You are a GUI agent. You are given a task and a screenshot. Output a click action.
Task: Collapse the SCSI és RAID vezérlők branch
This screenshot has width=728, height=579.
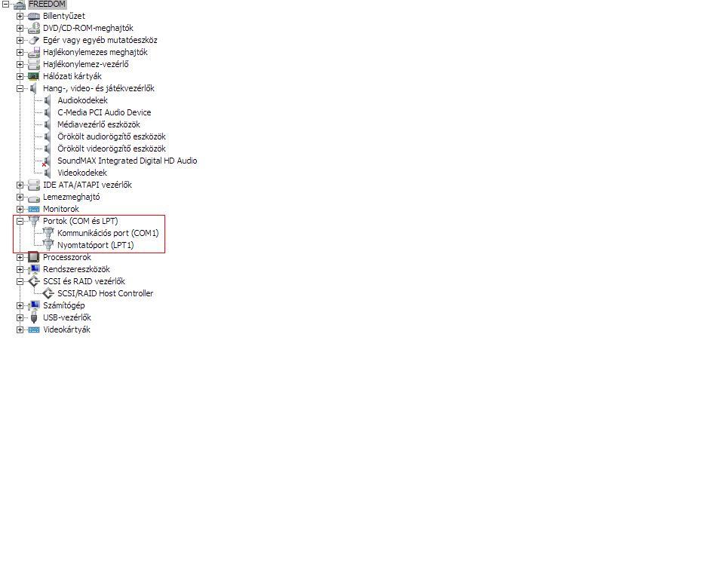pos(20,282)
